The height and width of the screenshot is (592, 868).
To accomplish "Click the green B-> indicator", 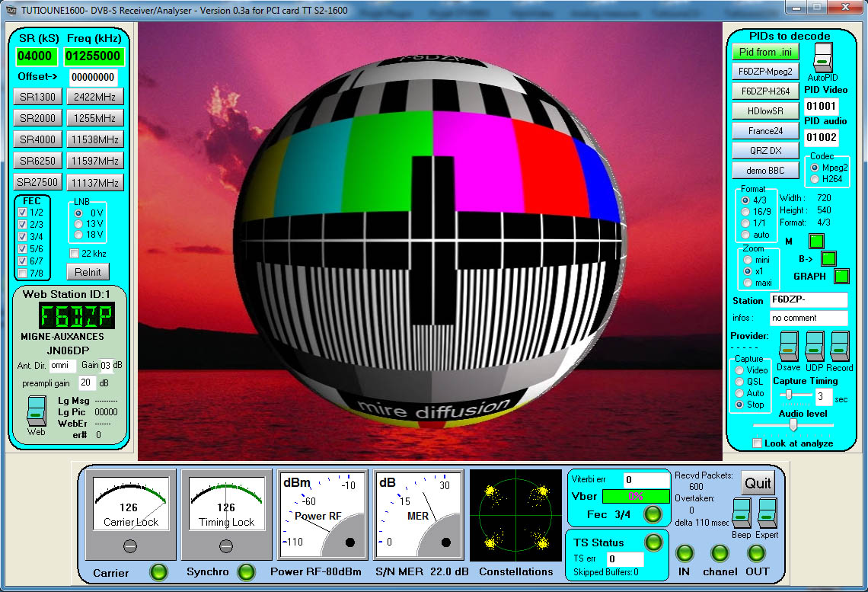I will [x=828, y=258].
